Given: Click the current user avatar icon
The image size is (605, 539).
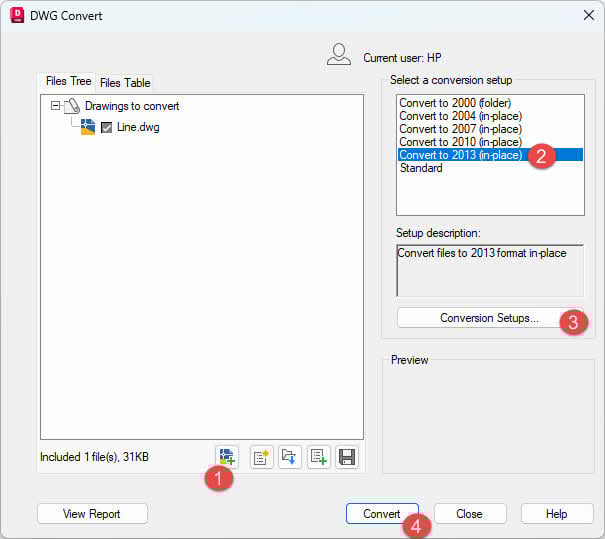Looking at the screenshot, I should [339, 54].
